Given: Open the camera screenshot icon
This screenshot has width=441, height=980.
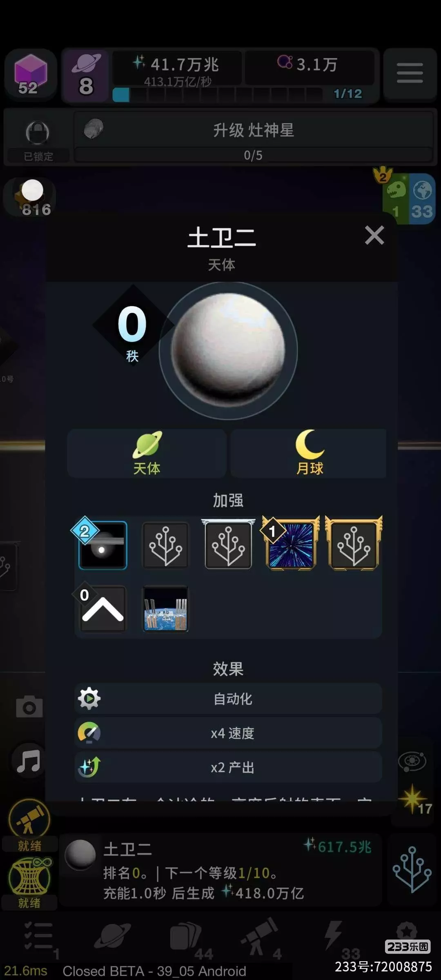Looking at the screenshot, I should tap(29, 706).
